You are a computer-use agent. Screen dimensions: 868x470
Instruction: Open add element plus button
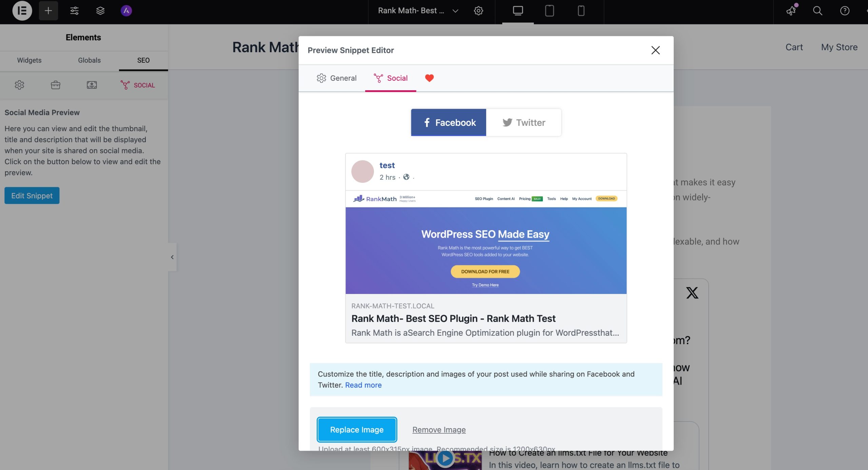[x=48, y=11]
